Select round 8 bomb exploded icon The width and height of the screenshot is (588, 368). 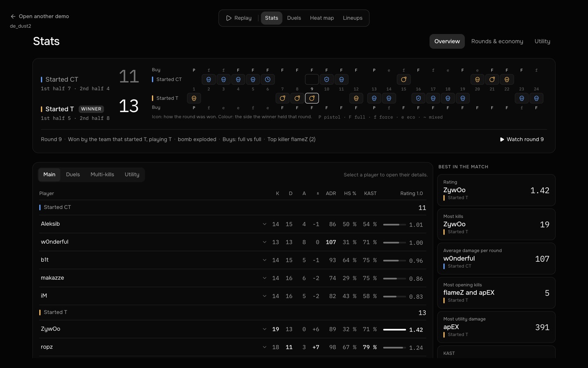(x=297, y=98)
